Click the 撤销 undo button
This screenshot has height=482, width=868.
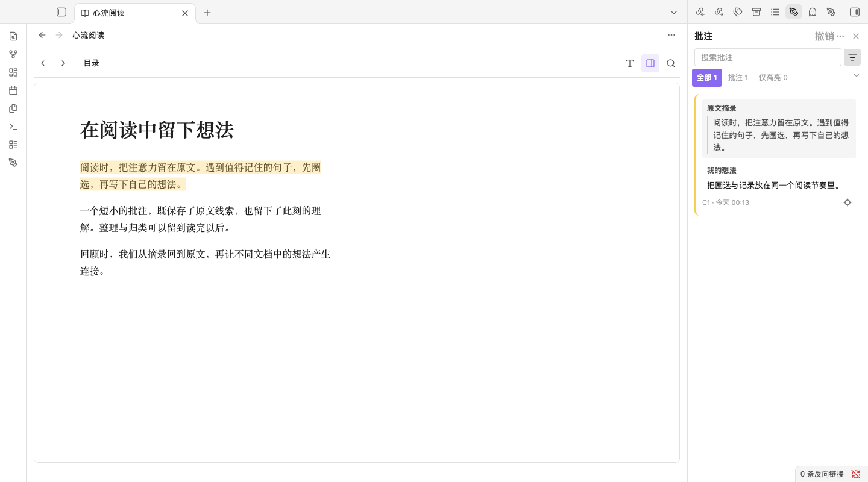click(x=824, y=36)
